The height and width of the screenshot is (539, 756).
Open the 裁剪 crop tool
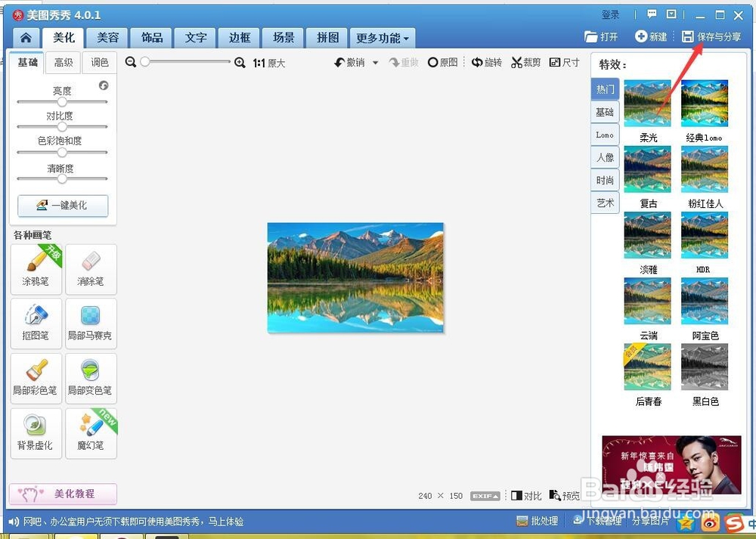coord(525,63)
